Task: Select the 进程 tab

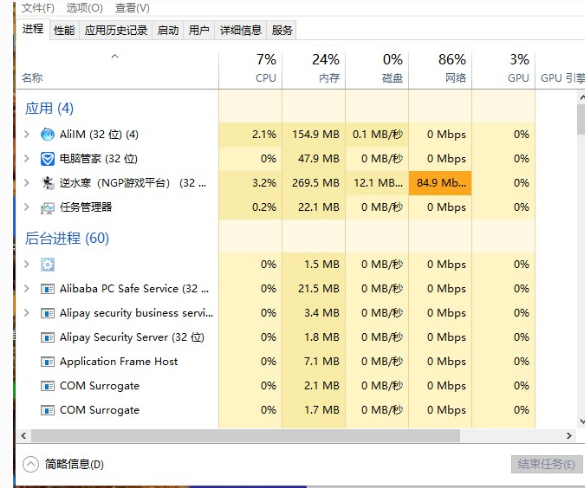Action: pyautogui.click(x=33, y=29)
